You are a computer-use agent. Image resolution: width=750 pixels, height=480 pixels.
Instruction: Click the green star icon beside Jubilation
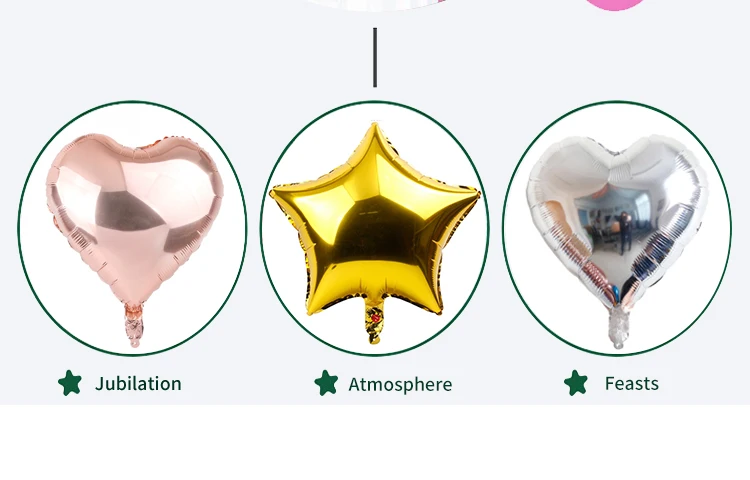(x=70, y=383)
